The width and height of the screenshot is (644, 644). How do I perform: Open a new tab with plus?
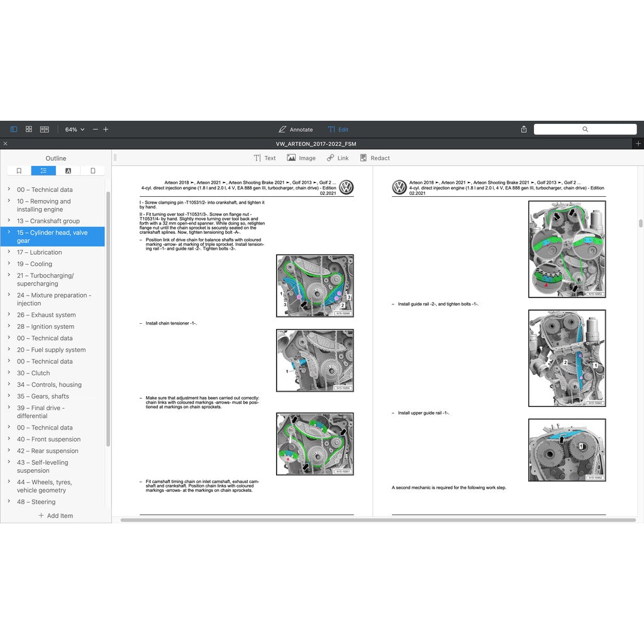(638, 144)
